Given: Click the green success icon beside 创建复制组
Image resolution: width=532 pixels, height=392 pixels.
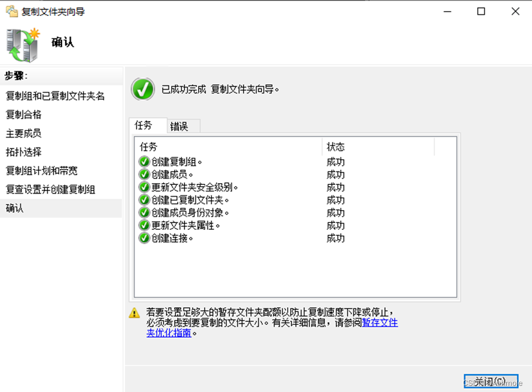Looking at the screenshot, I should click(143, 162).
